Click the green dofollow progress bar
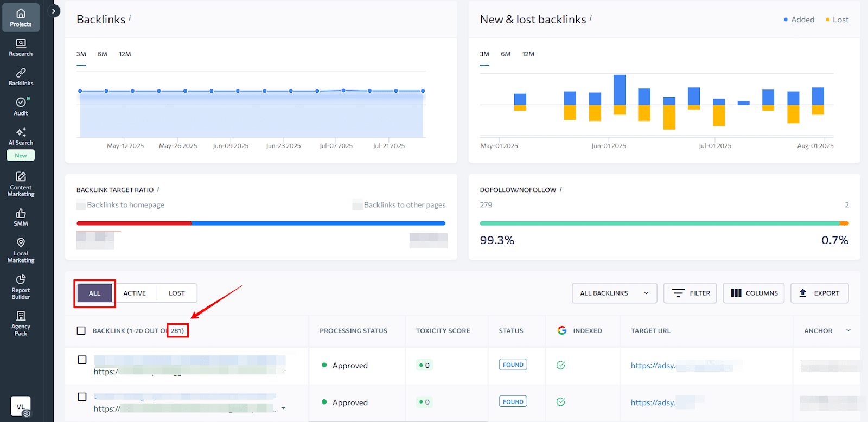 point(659,223)
